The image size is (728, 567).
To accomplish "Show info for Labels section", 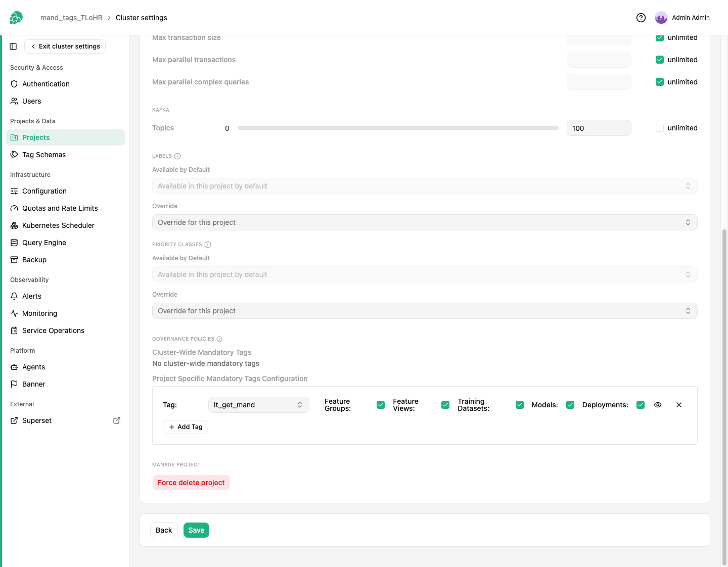I will pyautogui.click(x=177, y=156).
